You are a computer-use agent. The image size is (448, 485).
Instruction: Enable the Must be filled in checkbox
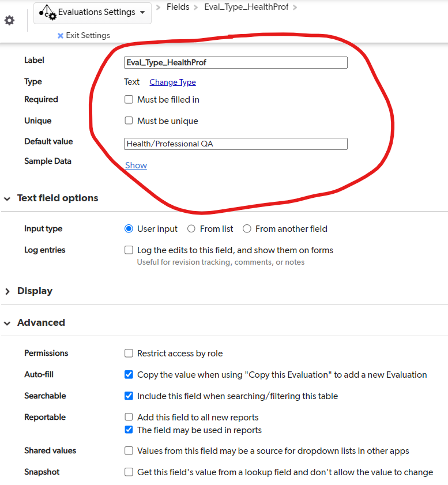click(129, 100)
